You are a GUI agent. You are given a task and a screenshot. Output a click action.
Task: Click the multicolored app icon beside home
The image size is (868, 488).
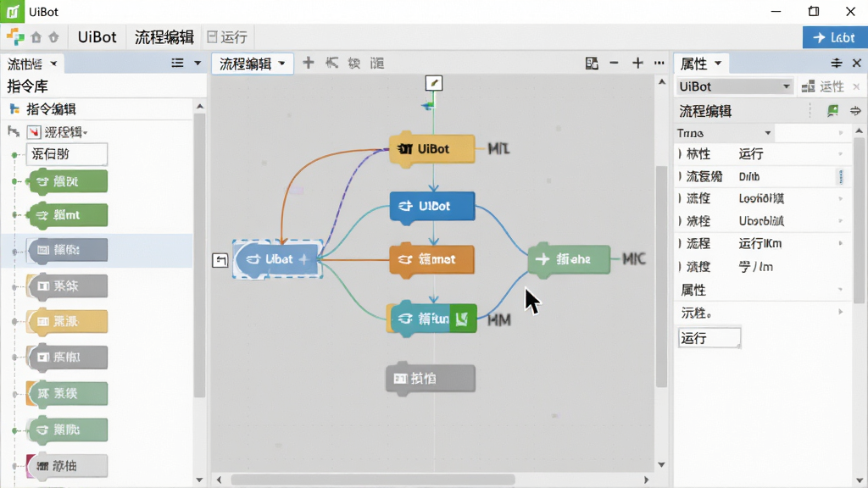click(15, 37)
